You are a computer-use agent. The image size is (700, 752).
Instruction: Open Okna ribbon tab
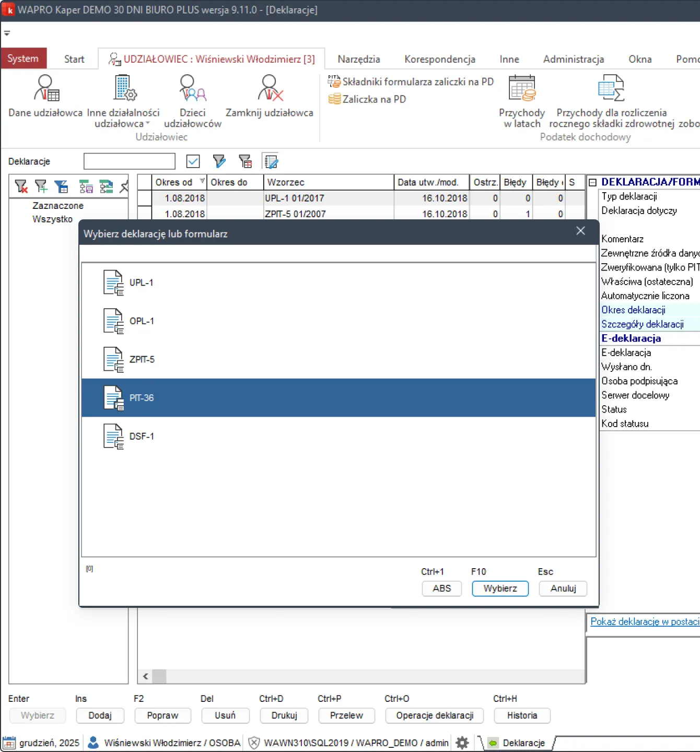point(640,59)
